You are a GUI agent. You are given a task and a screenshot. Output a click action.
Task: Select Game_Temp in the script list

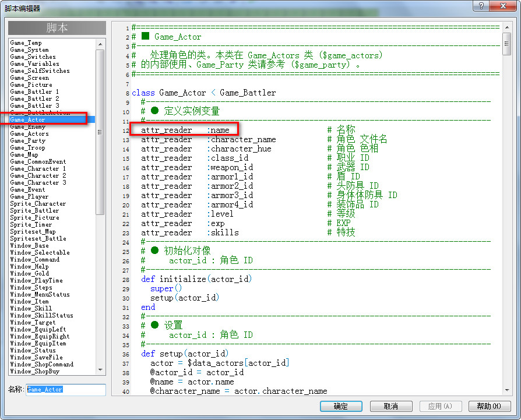26,43
